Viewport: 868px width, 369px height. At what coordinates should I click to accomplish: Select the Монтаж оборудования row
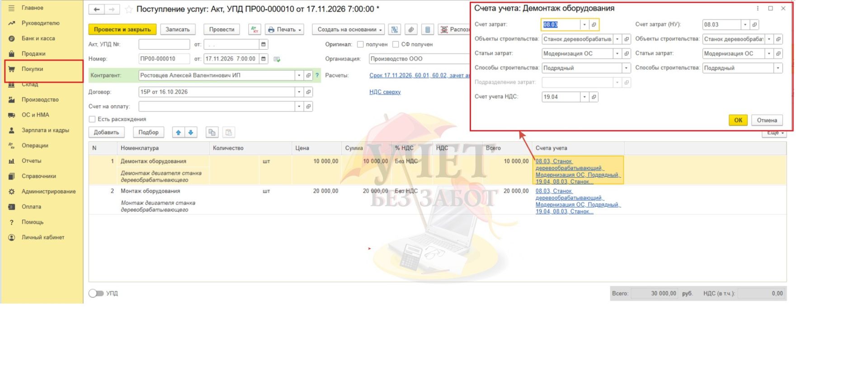(437, 200)
